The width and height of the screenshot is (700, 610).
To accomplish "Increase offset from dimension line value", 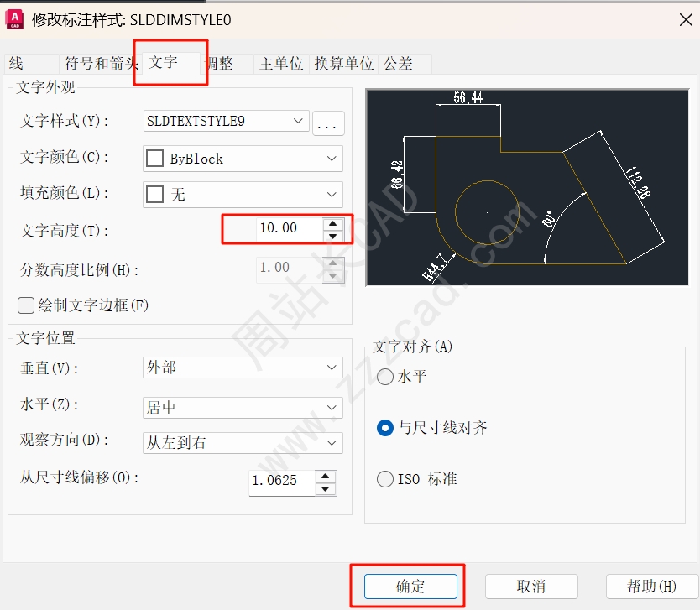I will click(x=326, y=476).
